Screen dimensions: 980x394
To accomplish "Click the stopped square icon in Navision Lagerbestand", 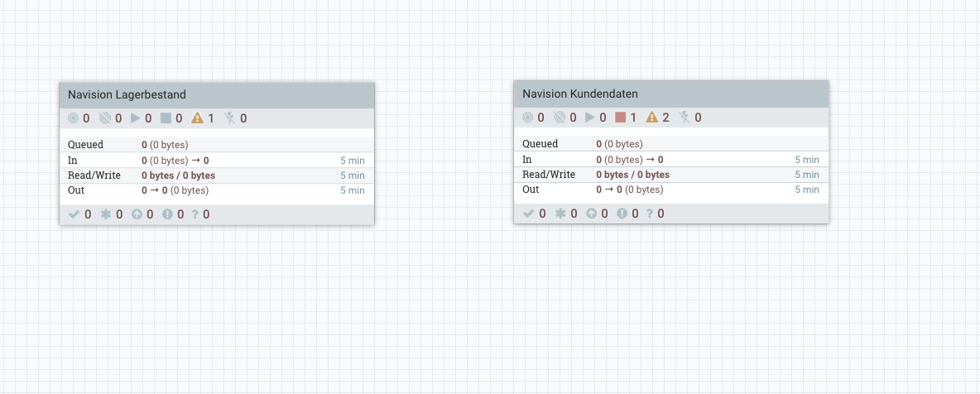I will click(x=166, y=118).
